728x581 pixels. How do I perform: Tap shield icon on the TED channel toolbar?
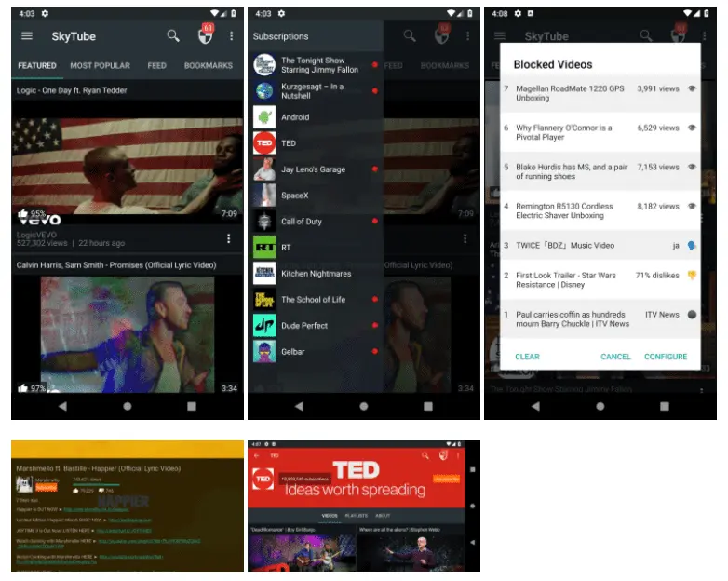443,455
